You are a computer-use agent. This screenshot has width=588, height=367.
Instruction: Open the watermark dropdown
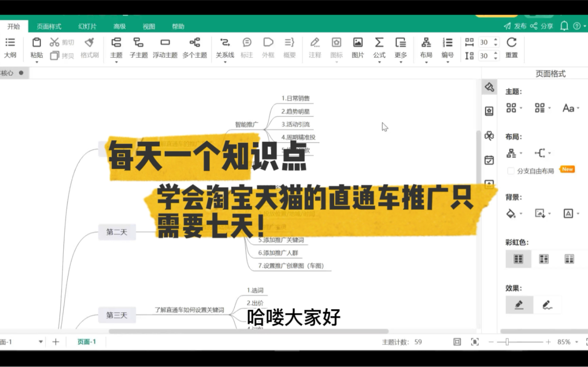pos(571,213)
